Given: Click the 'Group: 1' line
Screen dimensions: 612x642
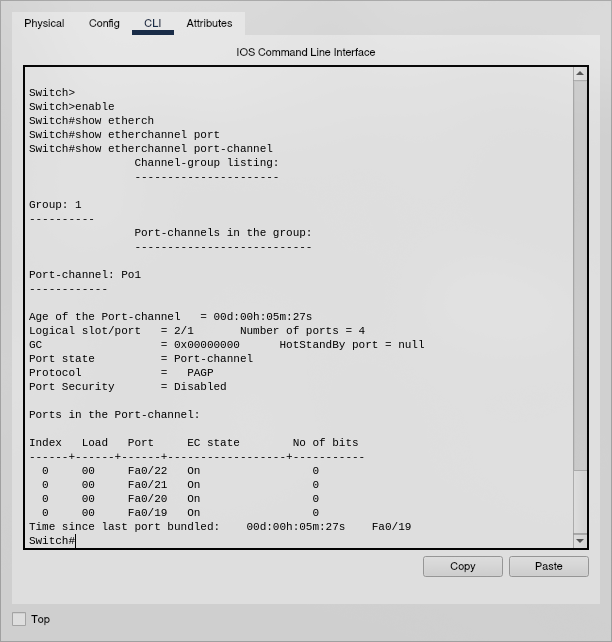Looking at the screenshot, I should (55, 205).
